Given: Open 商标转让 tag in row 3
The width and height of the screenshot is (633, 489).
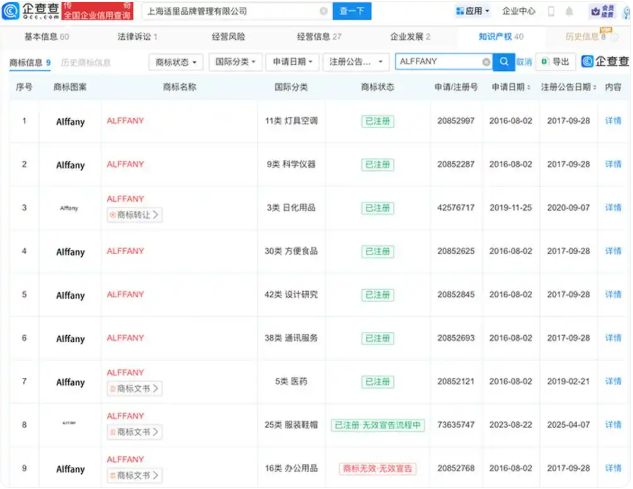Looking at the screenshot, I should pyautogui.click(x=134, y=215).
